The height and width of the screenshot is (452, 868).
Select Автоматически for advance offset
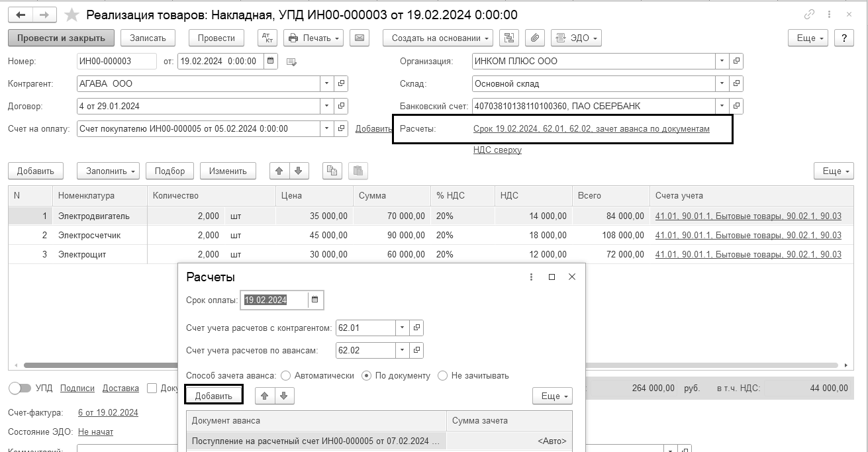pos(286,375)
